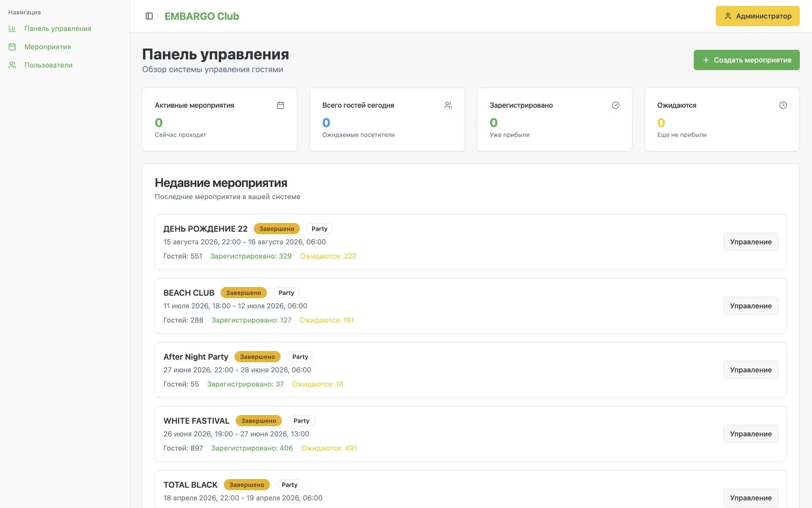Go to Мероприятия in the sidebar
Viewport: 812px width, 508px height.
point(48,47)
